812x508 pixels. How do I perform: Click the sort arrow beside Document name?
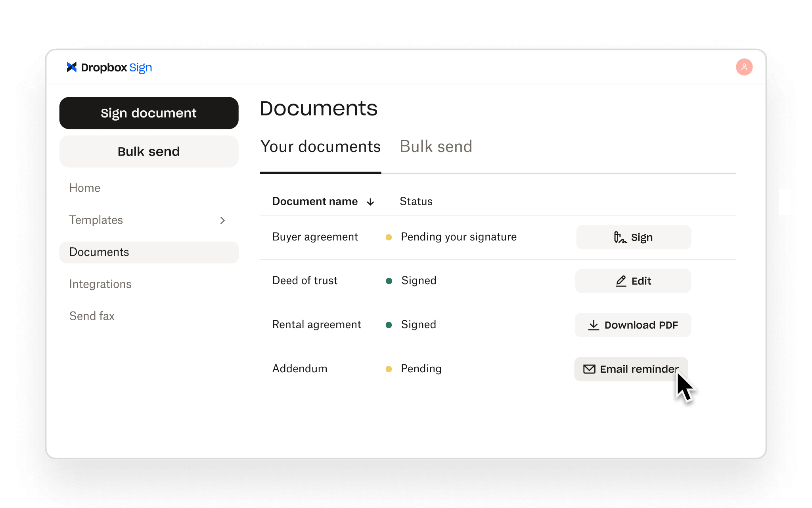370,202
